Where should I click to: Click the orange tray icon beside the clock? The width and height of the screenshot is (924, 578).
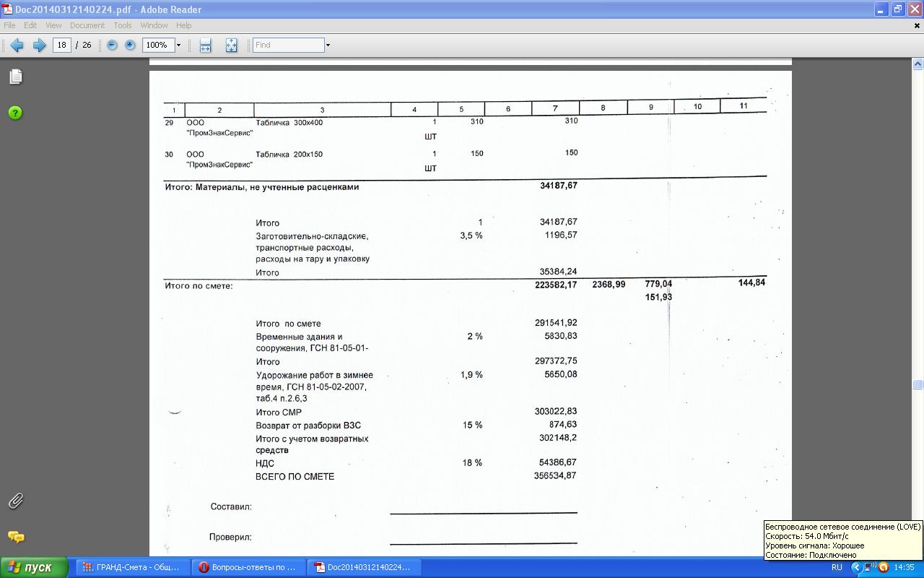(883, 568)
